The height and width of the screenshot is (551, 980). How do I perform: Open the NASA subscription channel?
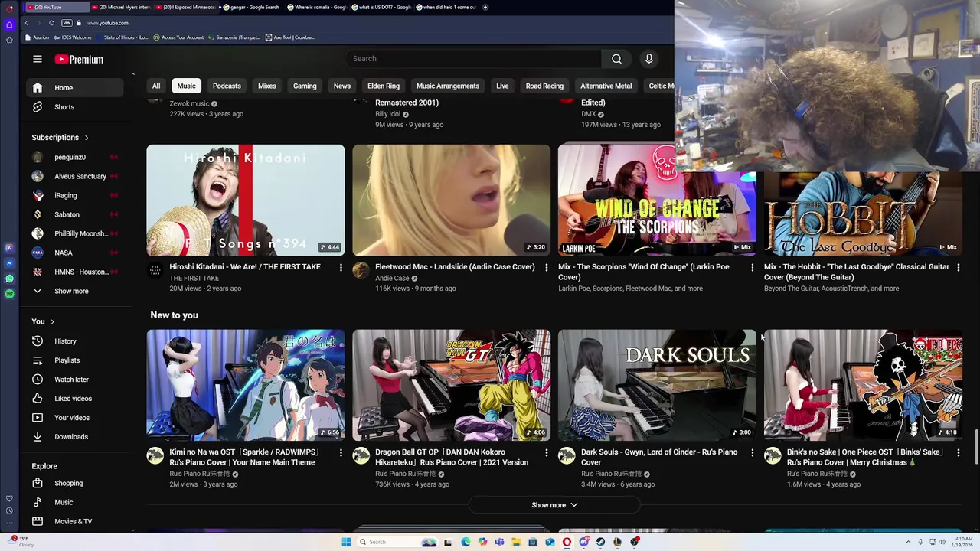74,253
